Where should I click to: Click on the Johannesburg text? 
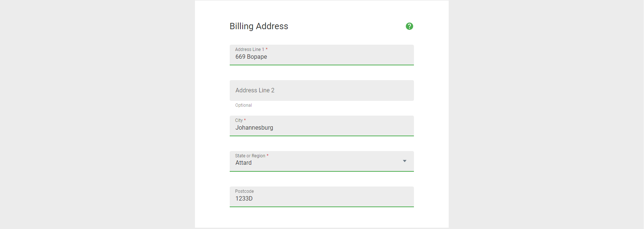click(x=254, y=128)
